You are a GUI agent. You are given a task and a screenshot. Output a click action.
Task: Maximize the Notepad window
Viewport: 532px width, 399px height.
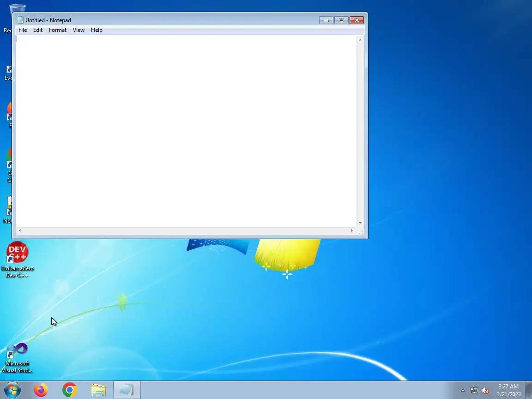point(341,20)
